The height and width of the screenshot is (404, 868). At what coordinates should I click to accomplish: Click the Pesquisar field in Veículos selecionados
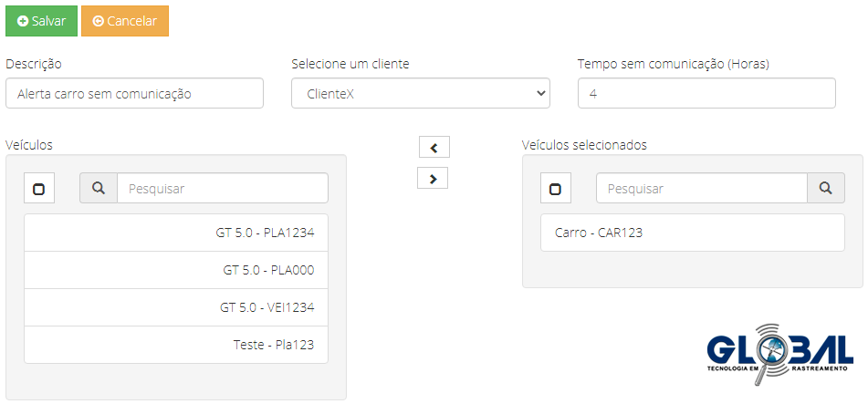pyautogui.click(x=700, y=189)
